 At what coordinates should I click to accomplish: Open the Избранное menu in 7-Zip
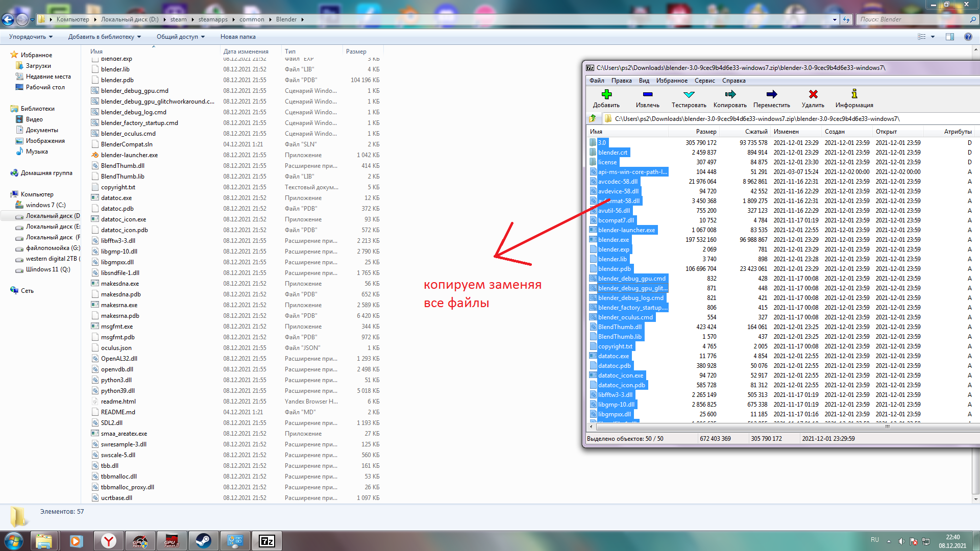pos(671,81)
